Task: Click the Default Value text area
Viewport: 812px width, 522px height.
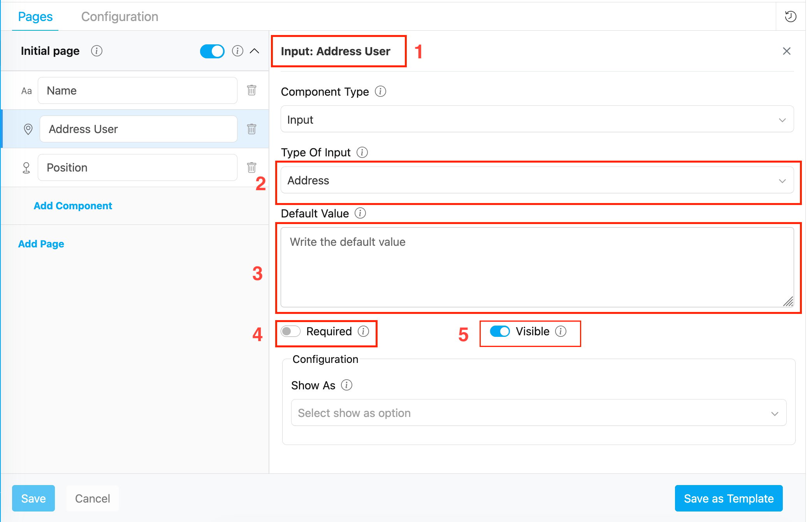Action: coord(537,267)
